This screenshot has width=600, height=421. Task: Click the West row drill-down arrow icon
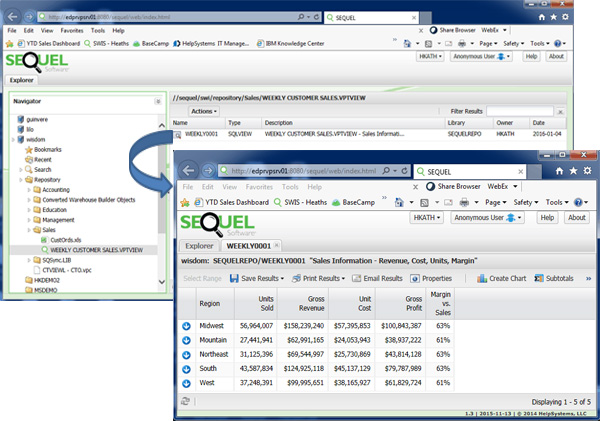[x=186, y=383]
